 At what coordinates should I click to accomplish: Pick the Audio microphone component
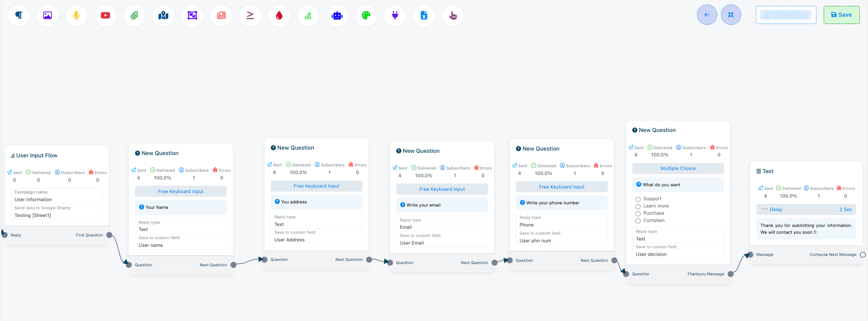tap(76, 15)
